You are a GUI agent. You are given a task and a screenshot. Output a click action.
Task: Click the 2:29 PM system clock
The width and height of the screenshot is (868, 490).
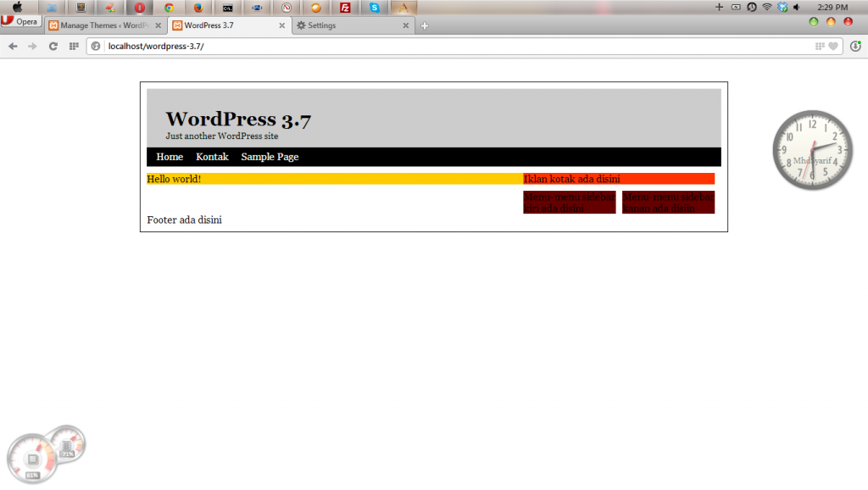click(x=832, y=7)
